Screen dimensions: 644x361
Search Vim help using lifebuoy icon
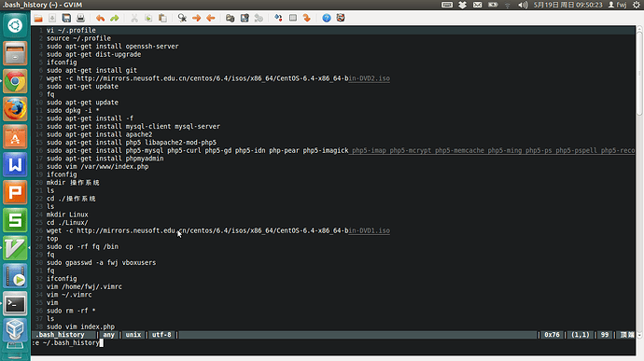(x=341, y=18)
